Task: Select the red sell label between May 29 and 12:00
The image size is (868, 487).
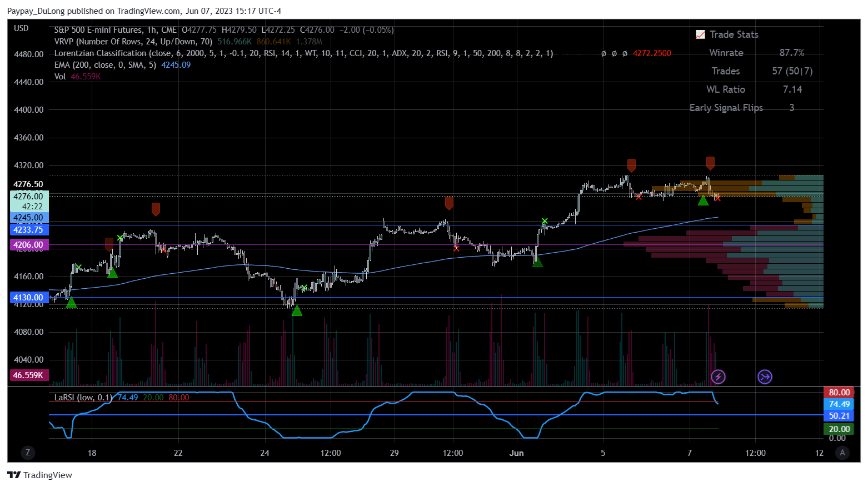Action: (449, 203)
